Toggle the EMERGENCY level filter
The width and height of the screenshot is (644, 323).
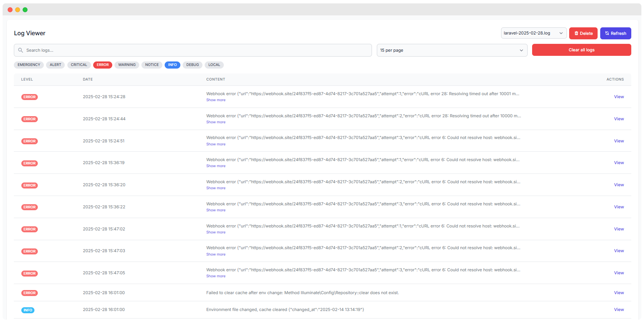coord(29,65)
